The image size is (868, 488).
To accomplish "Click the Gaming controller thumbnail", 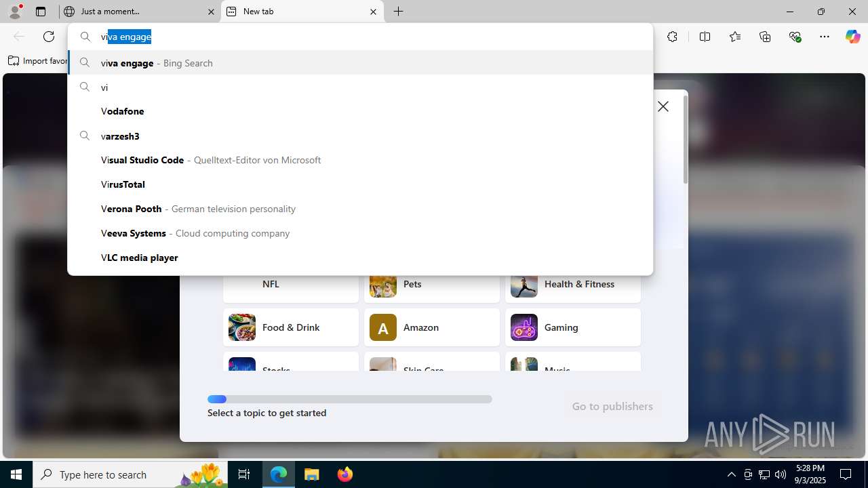I will 524,327.
